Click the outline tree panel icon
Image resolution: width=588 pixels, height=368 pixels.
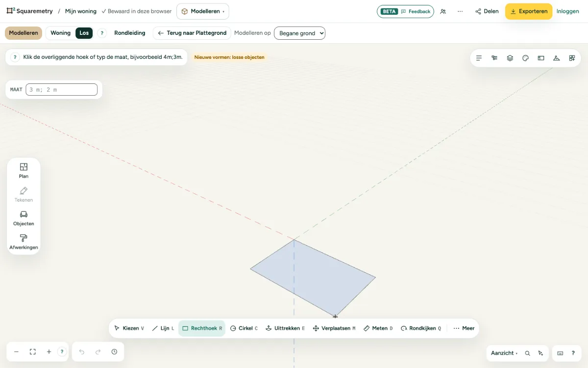[x=494, y=58]
